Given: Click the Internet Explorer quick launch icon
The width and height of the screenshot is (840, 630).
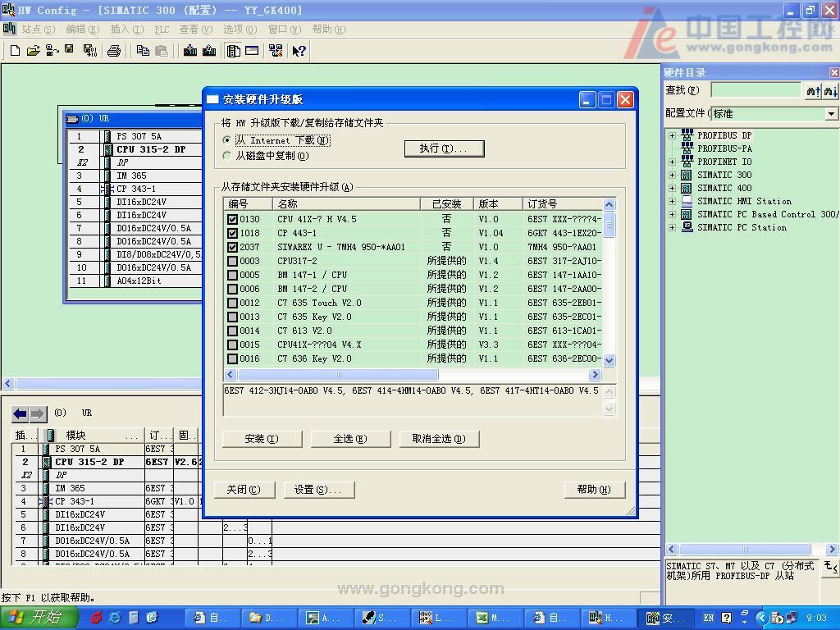Looking at the screenshot, I should tap(115, 618).
